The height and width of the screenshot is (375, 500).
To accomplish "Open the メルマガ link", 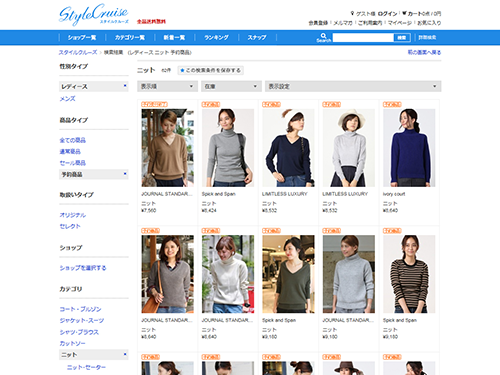I will click(343, 23).
